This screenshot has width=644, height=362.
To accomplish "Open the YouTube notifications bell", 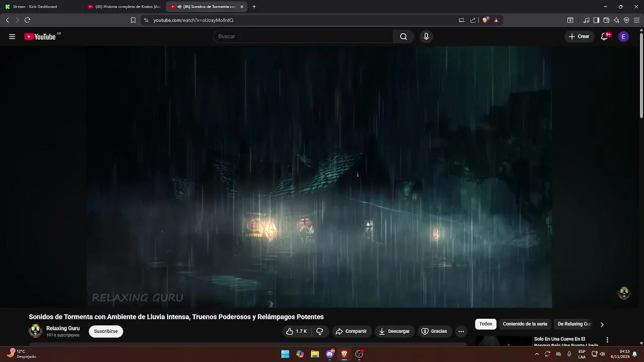I will 604,37.
